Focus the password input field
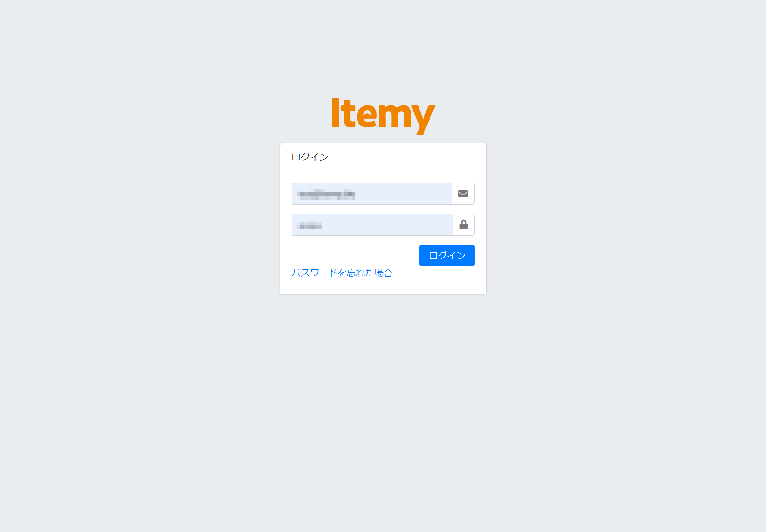 coord(372,225)
